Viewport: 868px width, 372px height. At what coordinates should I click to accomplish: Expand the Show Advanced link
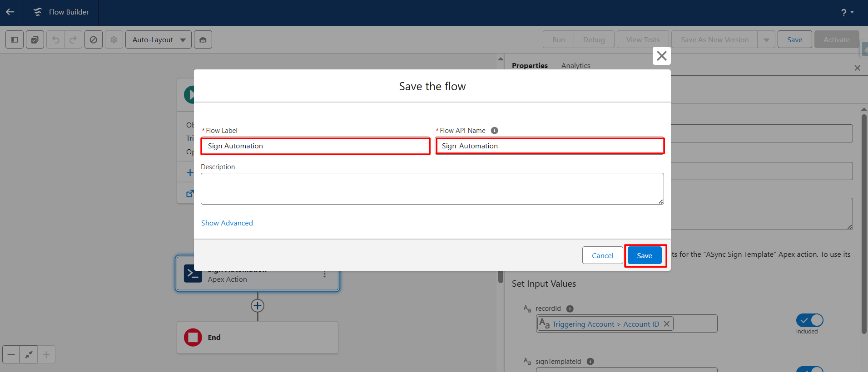coord(227,223)
